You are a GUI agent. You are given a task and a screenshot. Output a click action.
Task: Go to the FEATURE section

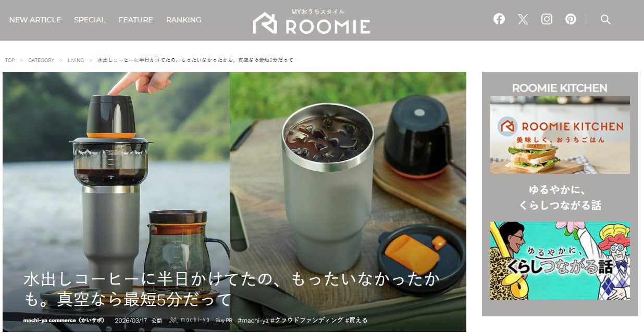click(x=135, y=20)
